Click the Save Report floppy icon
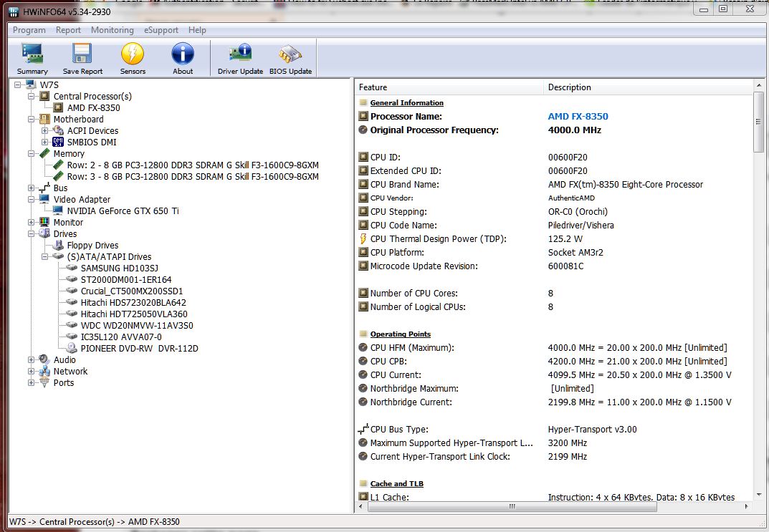This screenshot has height=532, width=769. pyautogui.click(x=82, y=58)
